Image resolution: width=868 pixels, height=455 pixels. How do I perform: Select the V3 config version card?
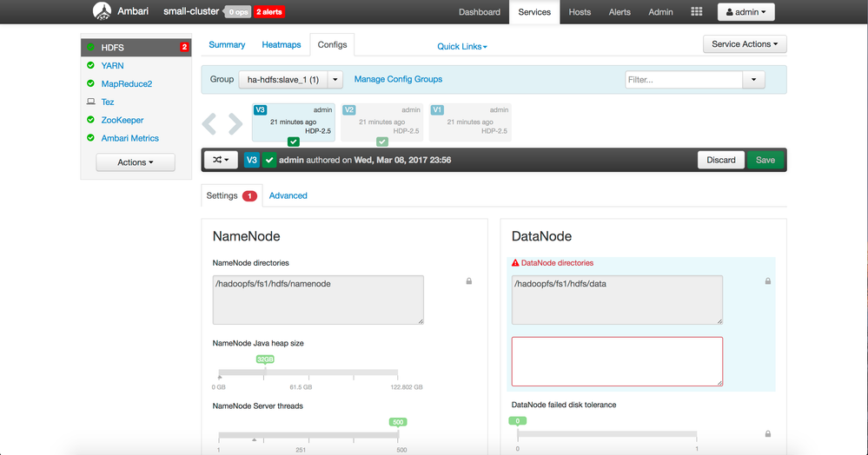click(294, 122)
